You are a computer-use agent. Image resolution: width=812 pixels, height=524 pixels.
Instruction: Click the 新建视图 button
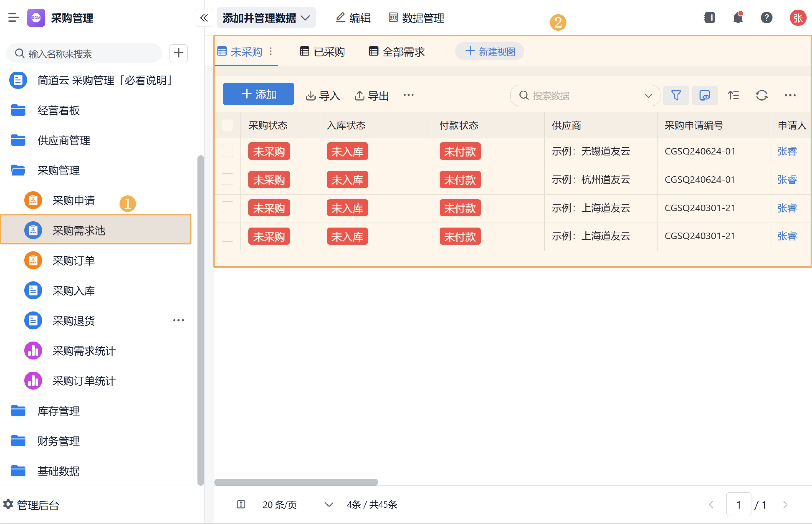489,51
